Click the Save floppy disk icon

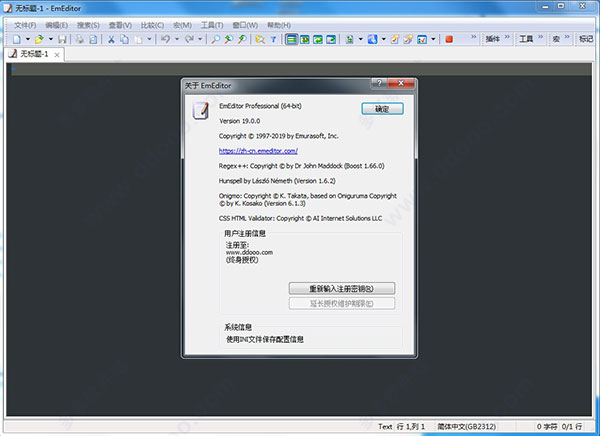(62, 39)
